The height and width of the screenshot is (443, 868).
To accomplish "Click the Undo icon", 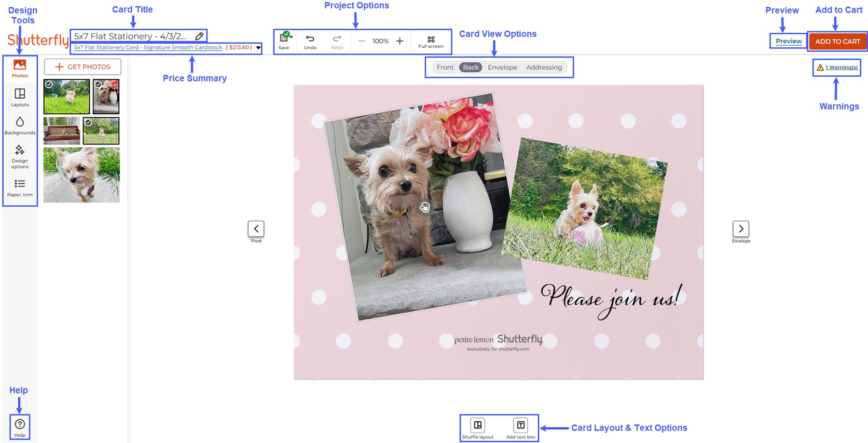I will pos(310,41).
